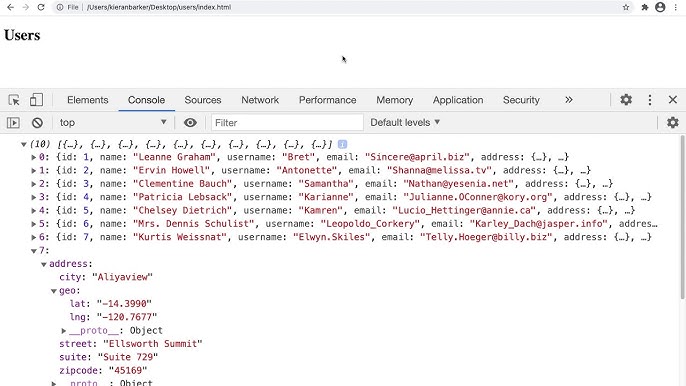Open the browser extensions puzzle icon
Image resolution: width=686 pixels, height=386 pixels.
644,7
